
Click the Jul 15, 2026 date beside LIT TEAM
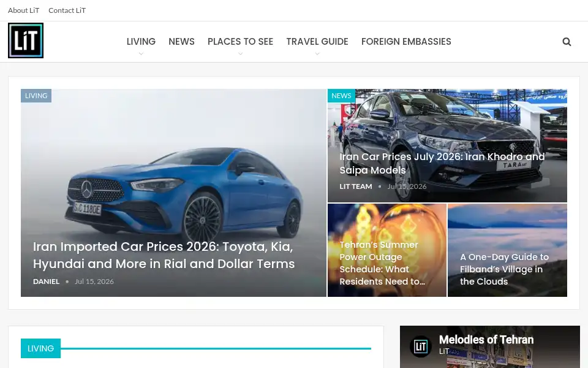tap(407, 186)
